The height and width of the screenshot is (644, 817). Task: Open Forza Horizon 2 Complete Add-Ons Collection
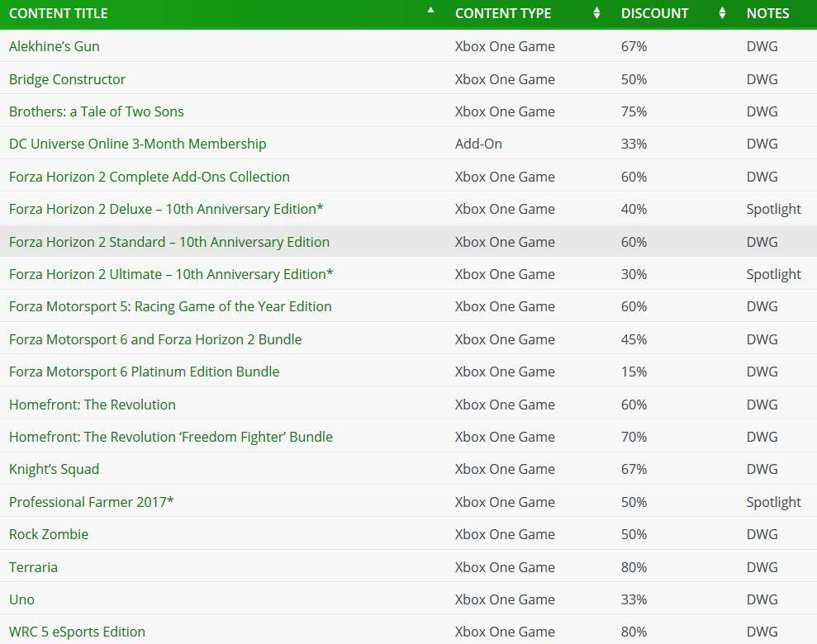pos(149,177)
